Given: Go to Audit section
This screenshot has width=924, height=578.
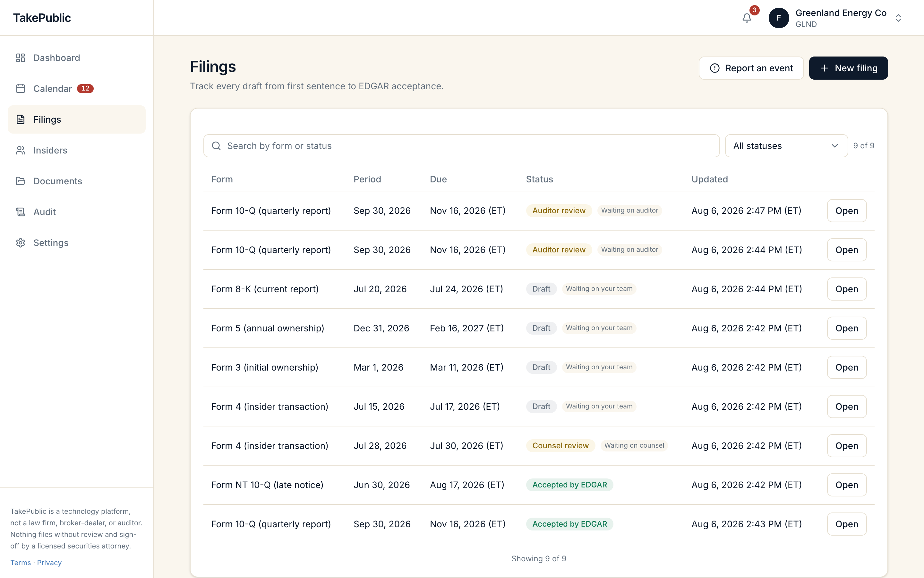Looking at the screenshot, I should pos(76,212).
